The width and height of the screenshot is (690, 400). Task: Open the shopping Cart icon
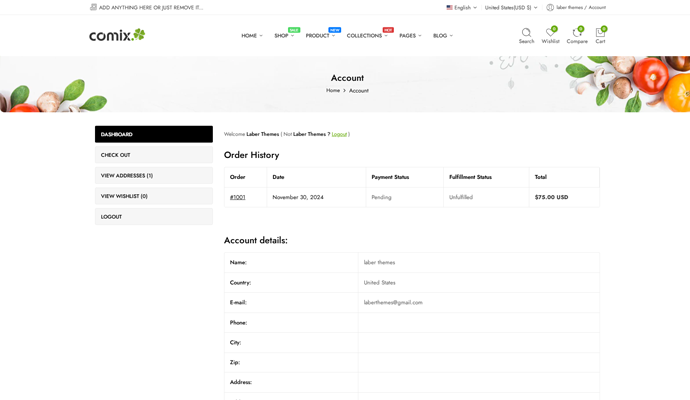[600, 33]
